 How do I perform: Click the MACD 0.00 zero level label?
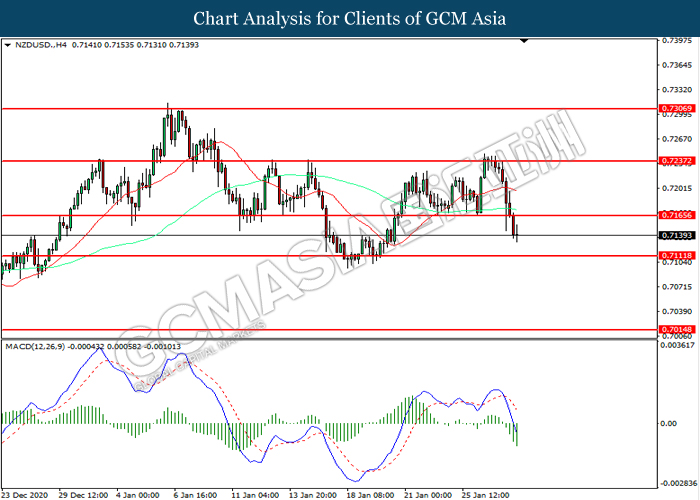(x=667, y=423)
